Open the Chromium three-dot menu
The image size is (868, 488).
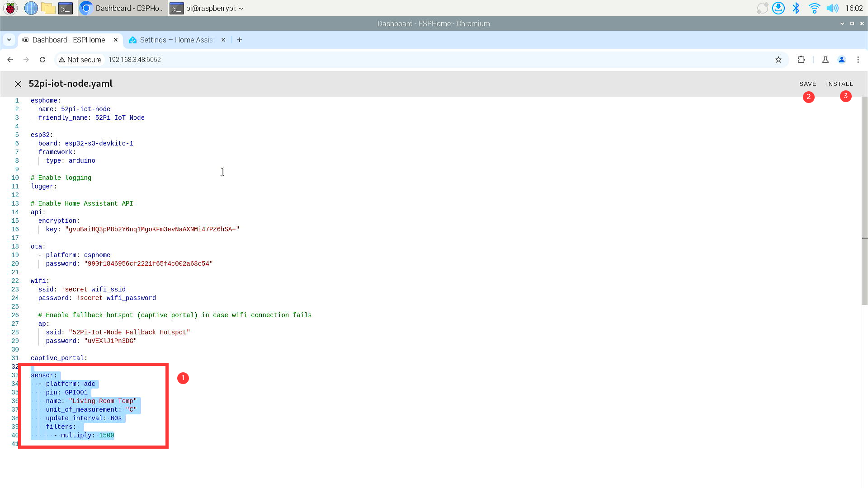pyautogui.click(x=858, y=60)
